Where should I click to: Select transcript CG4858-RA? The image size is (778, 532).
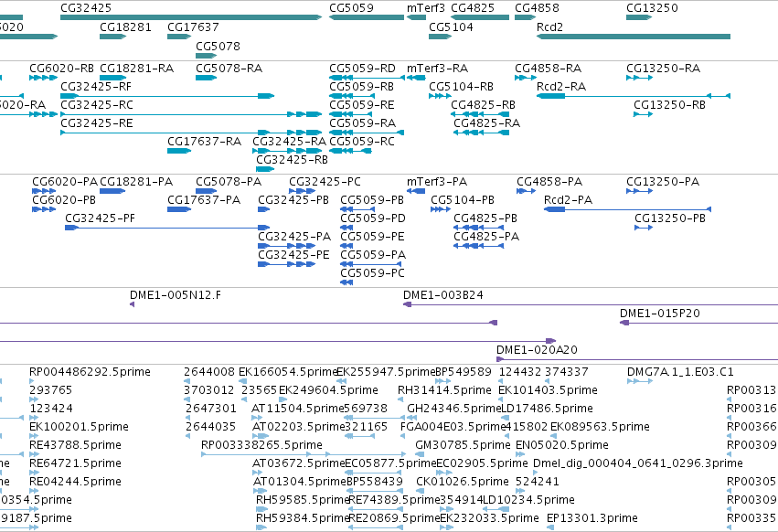click(x=526, y=78)
